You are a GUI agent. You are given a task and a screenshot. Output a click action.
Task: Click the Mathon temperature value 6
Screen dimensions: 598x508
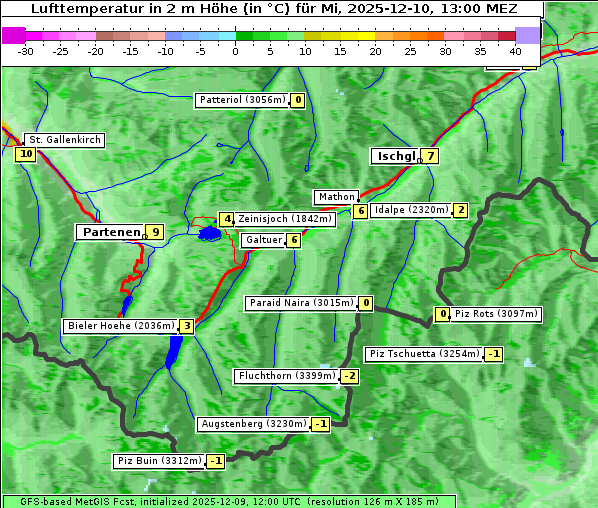pyautogui.click(x=360, y=211)
